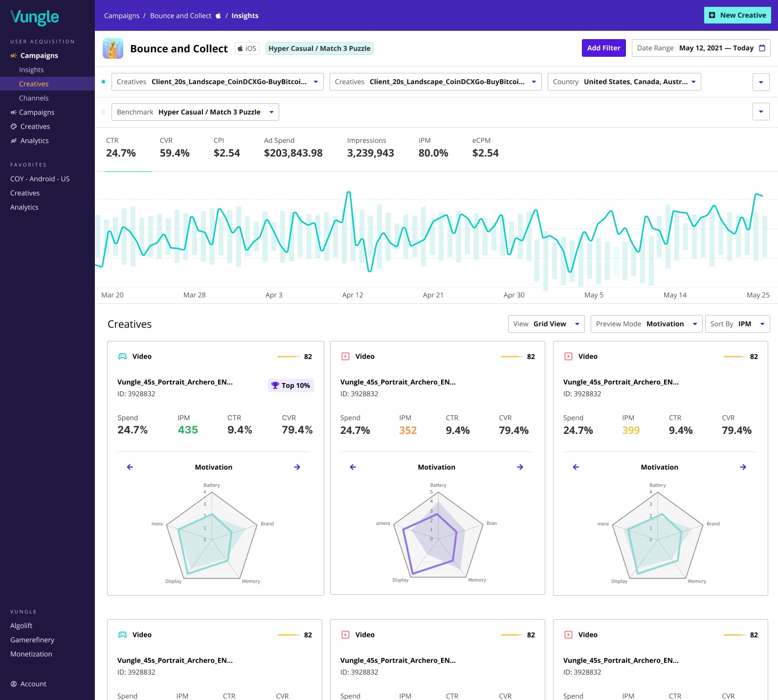Open COY - Android - US favorite

tap(40, 179)
